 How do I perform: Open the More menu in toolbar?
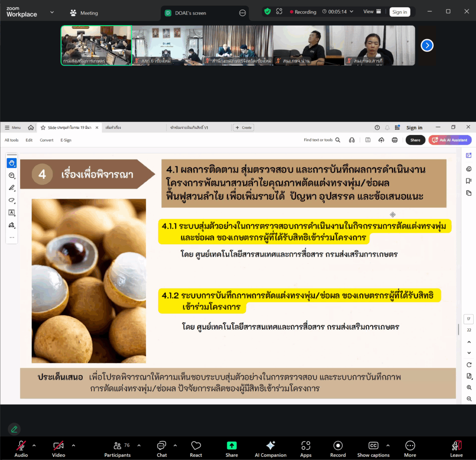[x=410, y=448]
